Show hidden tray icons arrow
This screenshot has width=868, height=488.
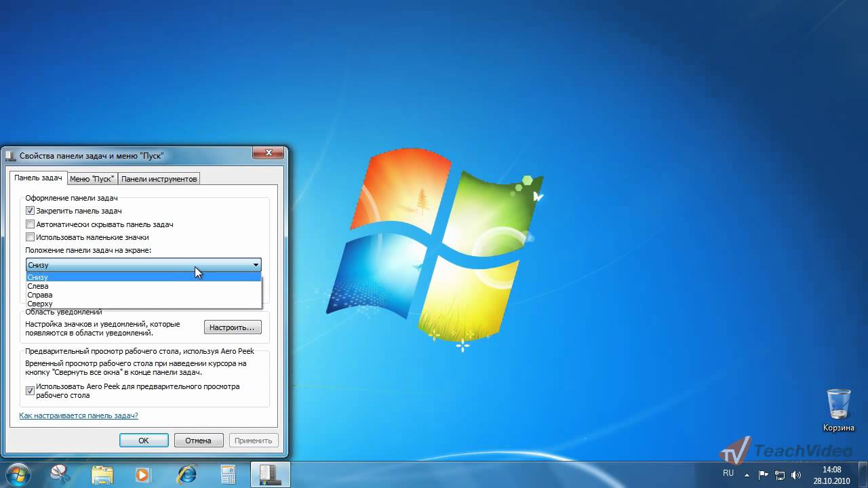tap(747, 474)
